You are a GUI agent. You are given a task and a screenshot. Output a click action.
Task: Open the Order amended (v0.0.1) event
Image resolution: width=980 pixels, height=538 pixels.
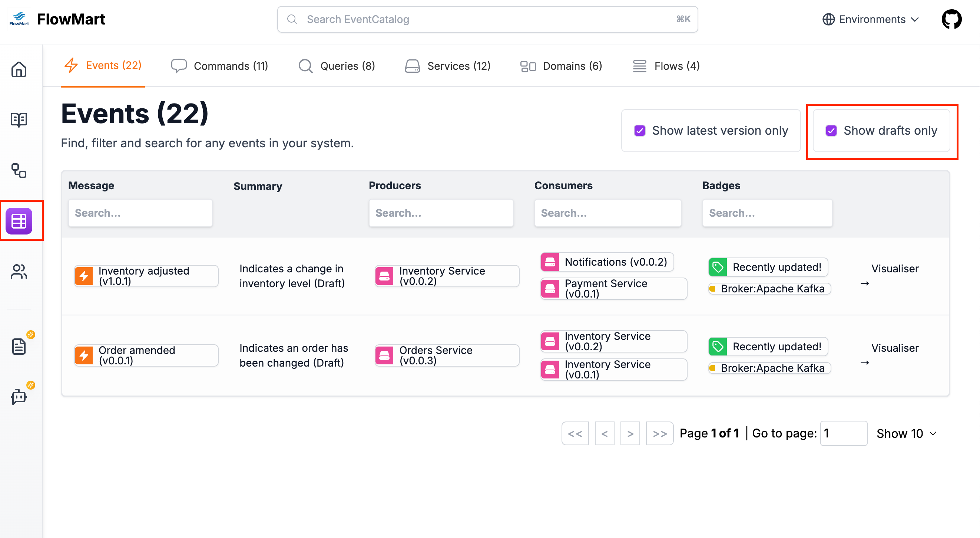pyautogui.click(x=146, y=355)
